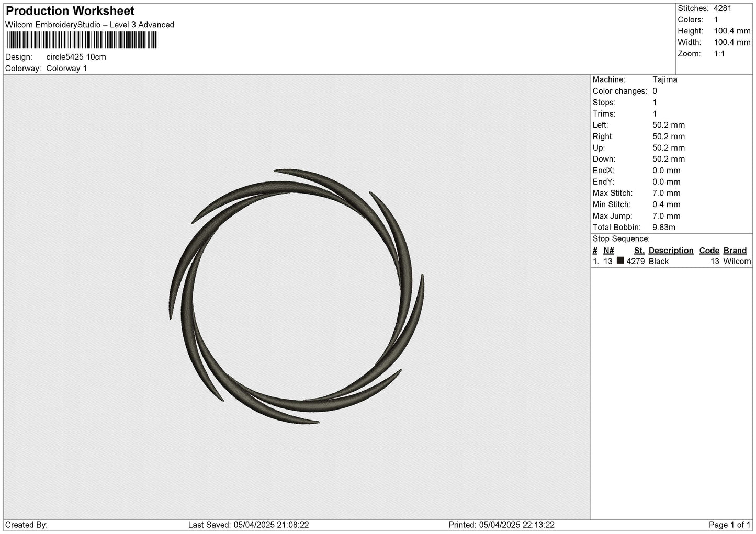The width and height of the screenshot is (756, 534).
Task: Click the N# column header
Action: (608, 251)
